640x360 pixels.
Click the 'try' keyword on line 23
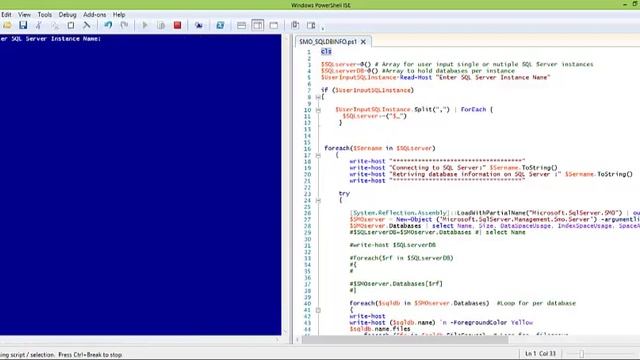click(x=344, y=193)
